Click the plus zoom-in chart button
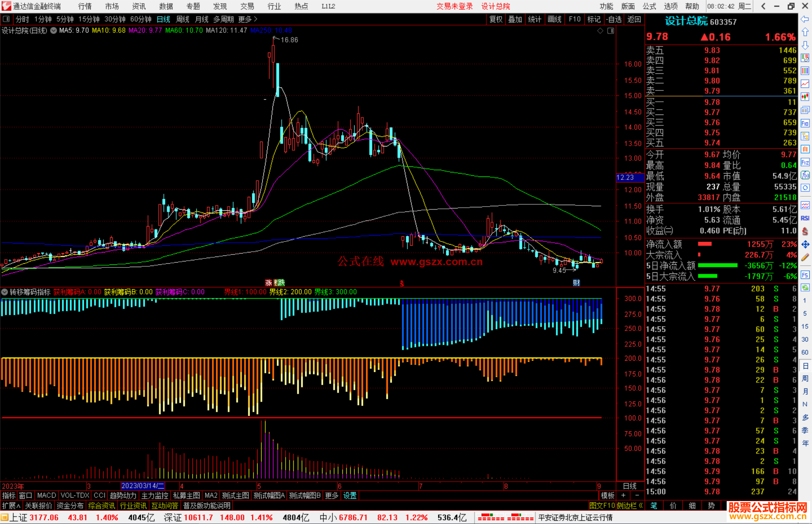 coord(624,495)
